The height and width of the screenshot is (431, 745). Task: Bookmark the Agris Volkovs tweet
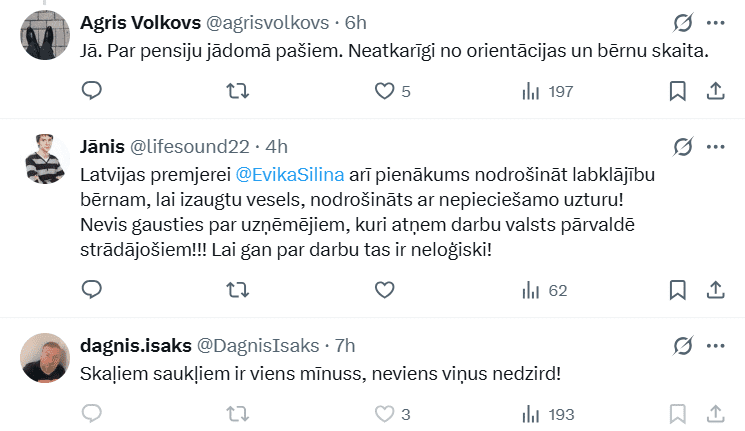pyautogui.click(x=677, y=91)
